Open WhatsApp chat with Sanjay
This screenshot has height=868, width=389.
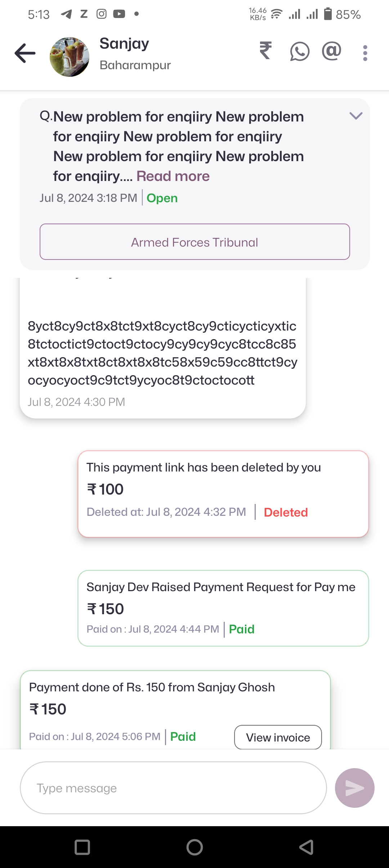[x=300, y=52]
